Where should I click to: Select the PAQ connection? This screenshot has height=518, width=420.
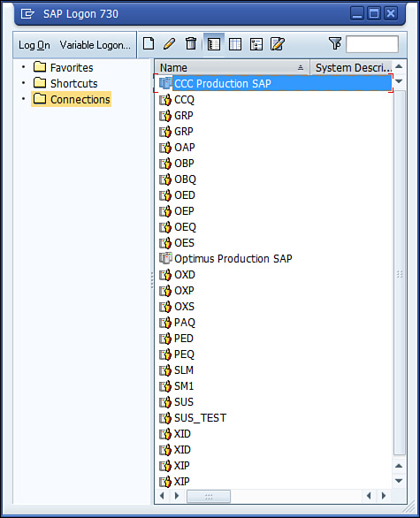tap(185, 323)
